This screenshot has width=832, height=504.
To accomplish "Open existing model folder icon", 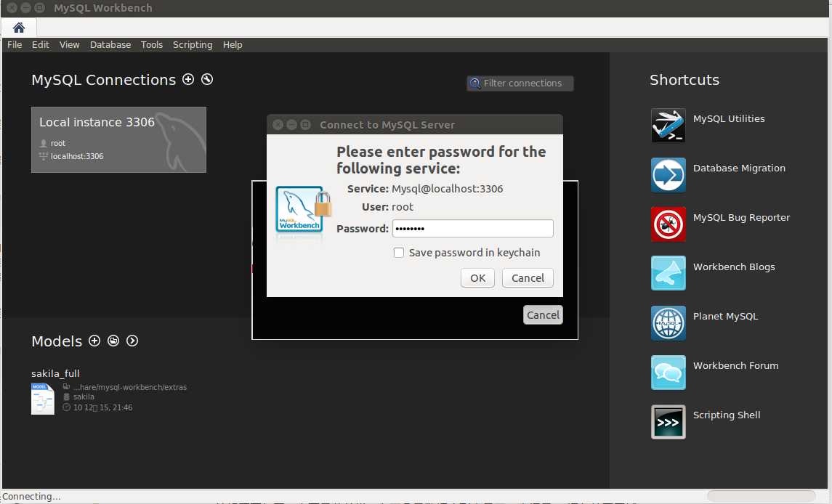I will (x=113, y=341).
